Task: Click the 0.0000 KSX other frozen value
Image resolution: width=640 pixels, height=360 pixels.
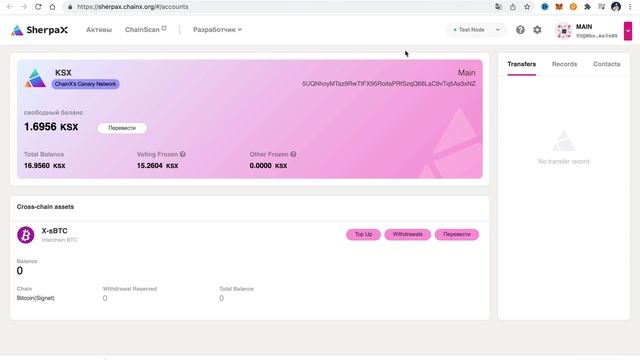Action: [268, 166]
